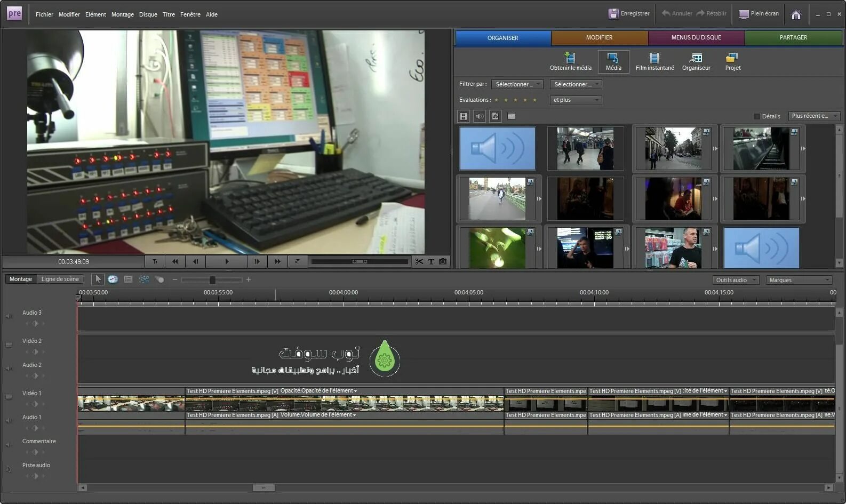Switch to Ligne de scène view
Image resolution: width=846 pixels, height=504 pixels.
click(x=60, y=279)
